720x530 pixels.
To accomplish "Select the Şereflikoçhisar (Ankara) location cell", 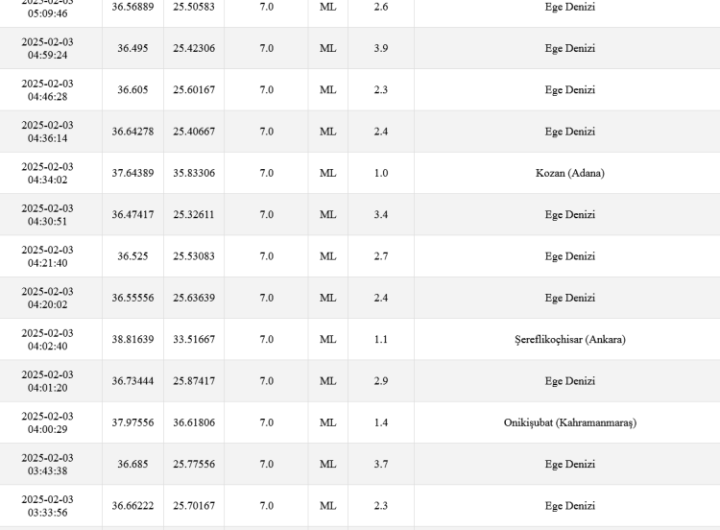I will pos(569,339).
